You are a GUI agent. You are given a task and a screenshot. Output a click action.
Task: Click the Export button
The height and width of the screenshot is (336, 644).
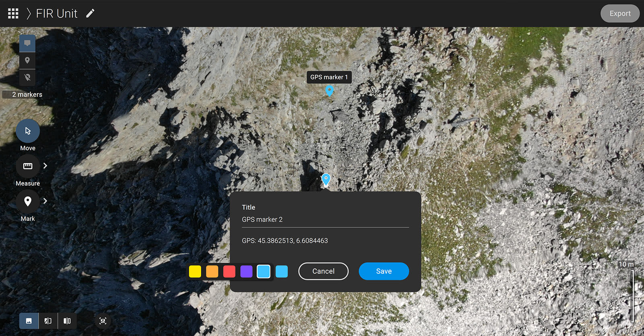[620, 13]
